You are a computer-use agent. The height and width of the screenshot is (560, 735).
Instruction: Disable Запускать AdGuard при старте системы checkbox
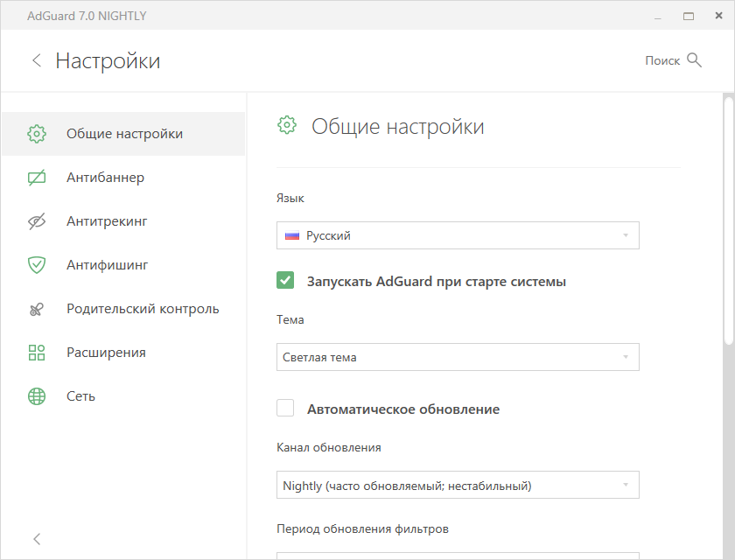pos(285,280)
